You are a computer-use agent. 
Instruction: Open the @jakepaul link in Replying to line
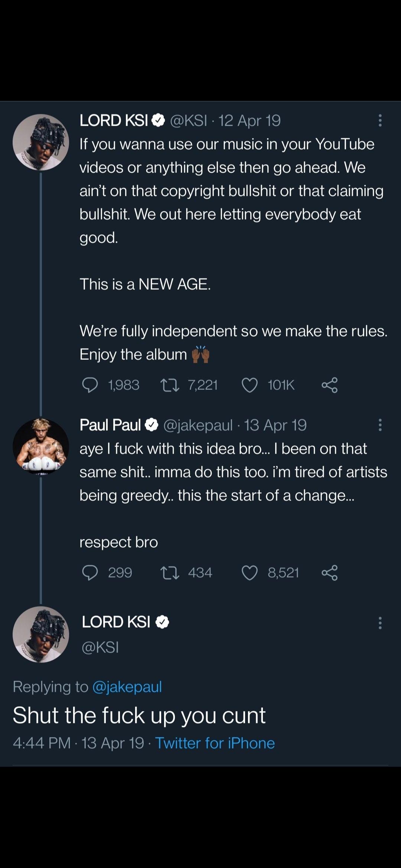tap(127, 686)
